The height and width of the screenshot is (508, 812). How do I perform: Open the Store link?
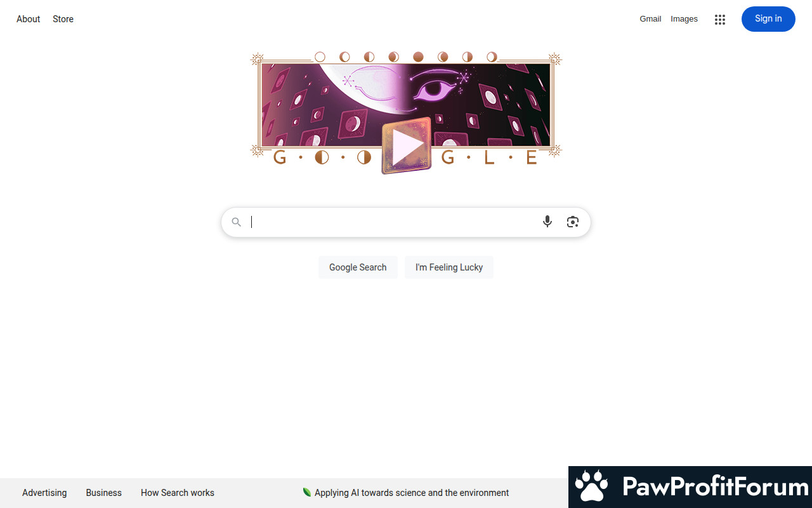(63, 19)
